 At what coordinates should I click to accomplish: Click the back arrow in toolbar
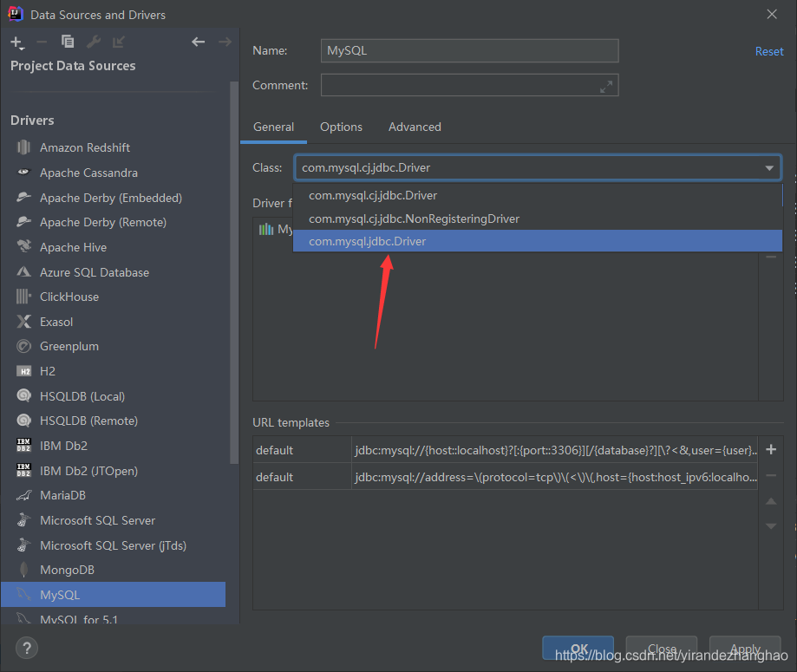coord(199,42)
